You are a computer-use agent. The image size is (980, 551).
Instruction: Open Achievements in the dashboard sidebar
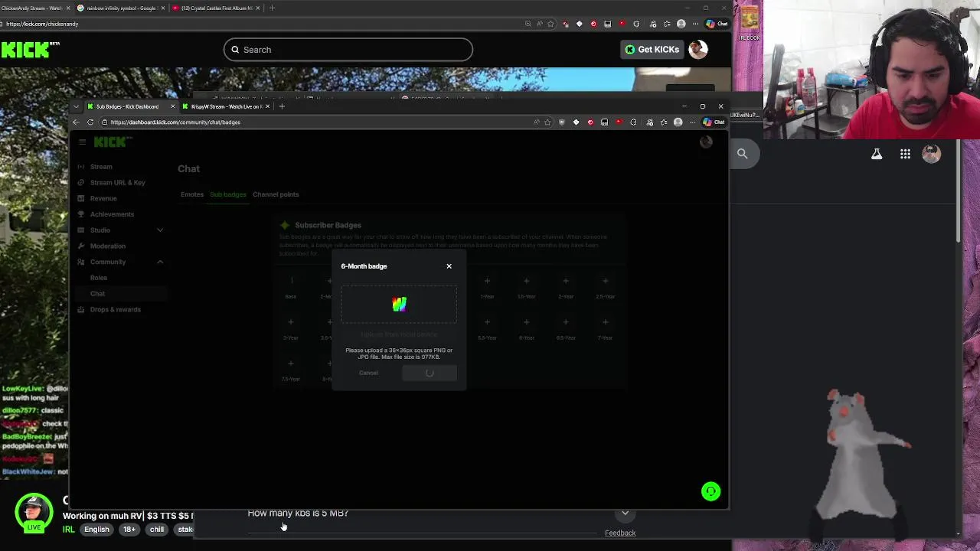coord(111,214)
